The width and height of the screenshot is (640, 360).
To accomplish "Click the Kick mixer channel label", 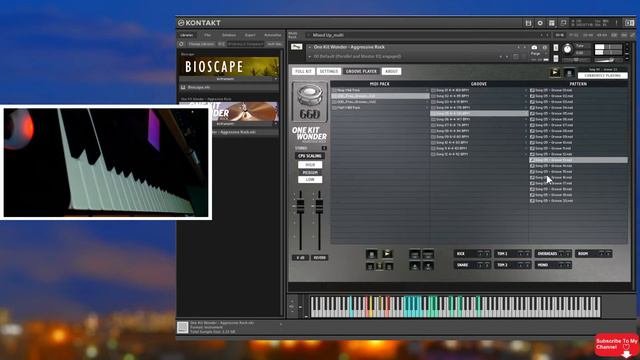I will pos(461,254).
